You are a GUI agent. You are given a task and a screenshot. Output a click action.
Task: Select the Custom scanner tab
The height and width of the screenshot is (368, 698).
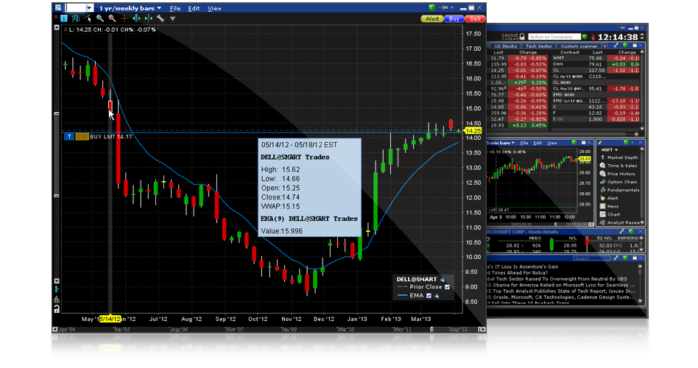(x=579, y=46)
